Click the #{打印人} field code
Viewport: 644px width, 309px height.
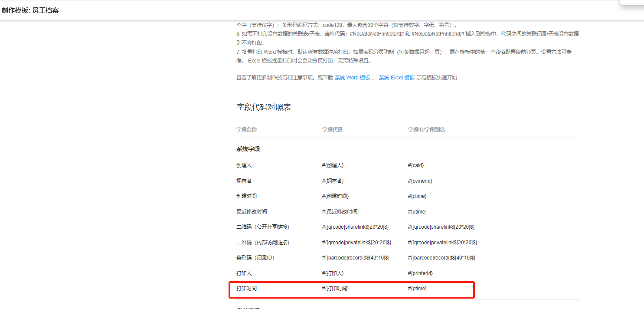pyautogui.click(x=333, y=273)
